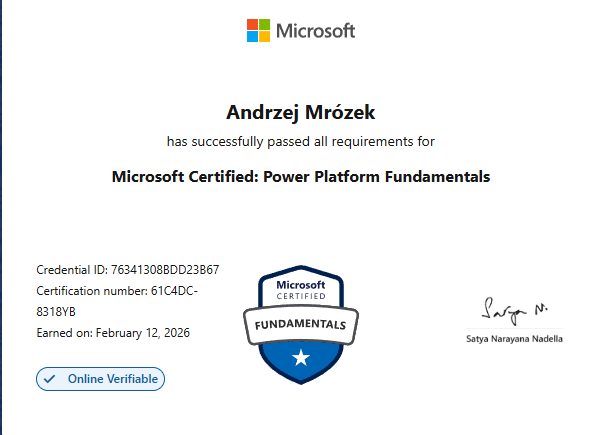Screen dimensions: 597x435
Task: Click the Credential ID 76341308BDD23B67 line
Action: [128, 270]
